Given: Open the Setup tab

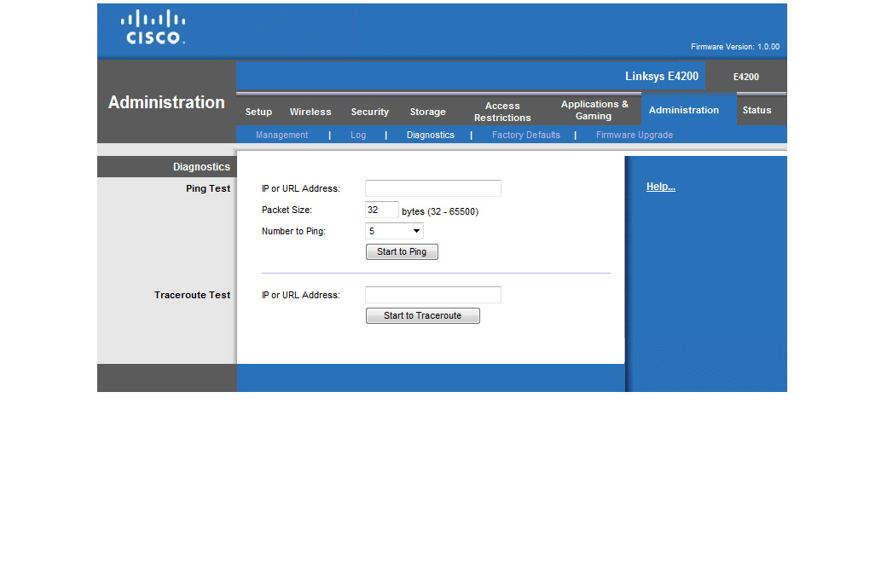Looking at the screenshot, I should tap(258, 112).
